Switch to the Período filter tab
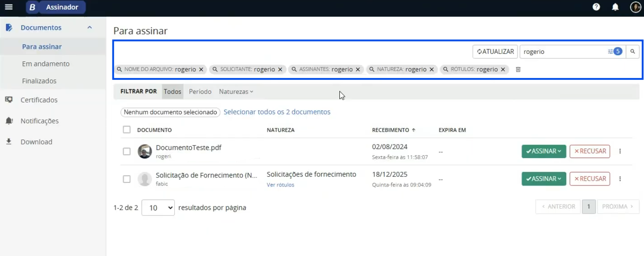This screenshot has height=256, width=644. (200, 92)
